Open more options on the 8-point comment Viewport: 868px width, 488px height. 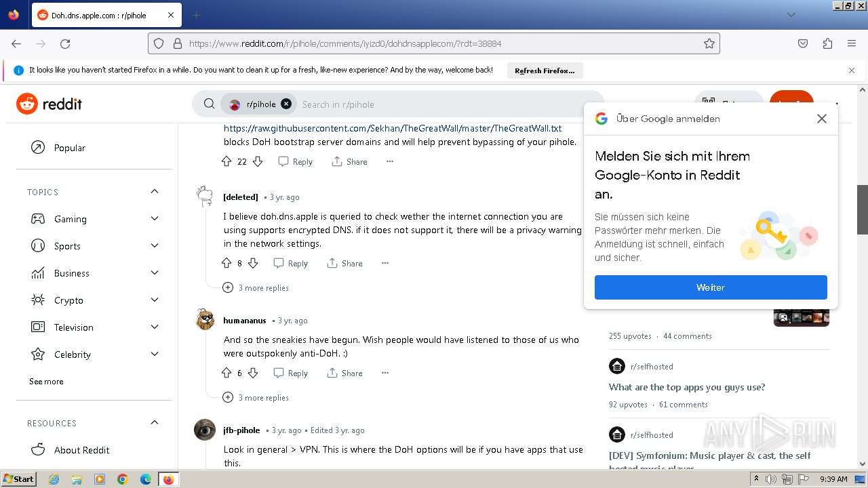pos(385,263)
